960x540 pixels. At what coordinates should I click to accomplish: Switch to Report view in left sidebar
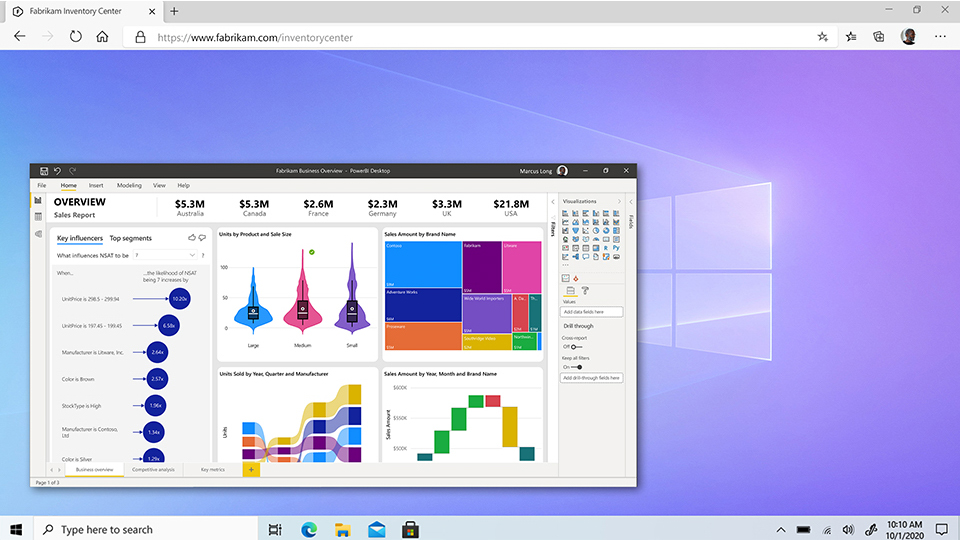38,200
